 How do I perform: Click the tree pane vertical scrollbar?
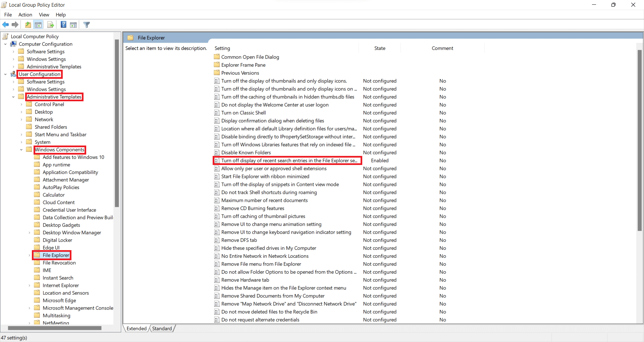click(117, 123)
